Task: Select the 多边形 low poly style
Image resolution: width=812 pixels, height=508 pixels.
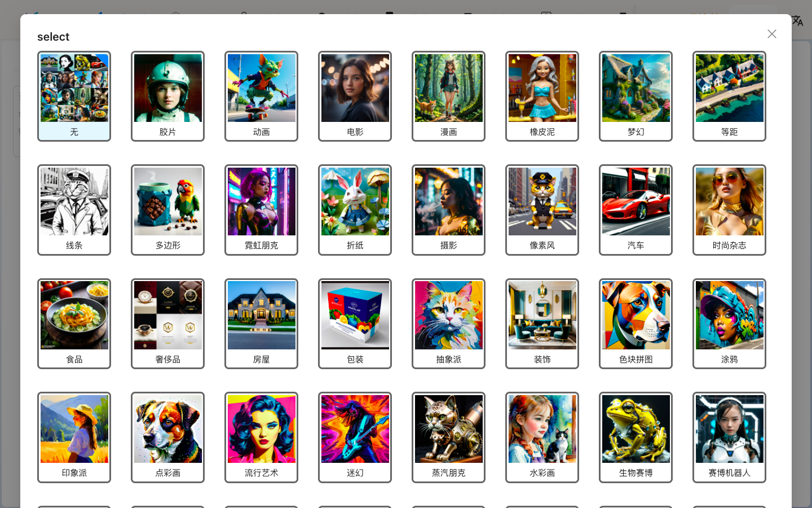Action: coord(167,210)
